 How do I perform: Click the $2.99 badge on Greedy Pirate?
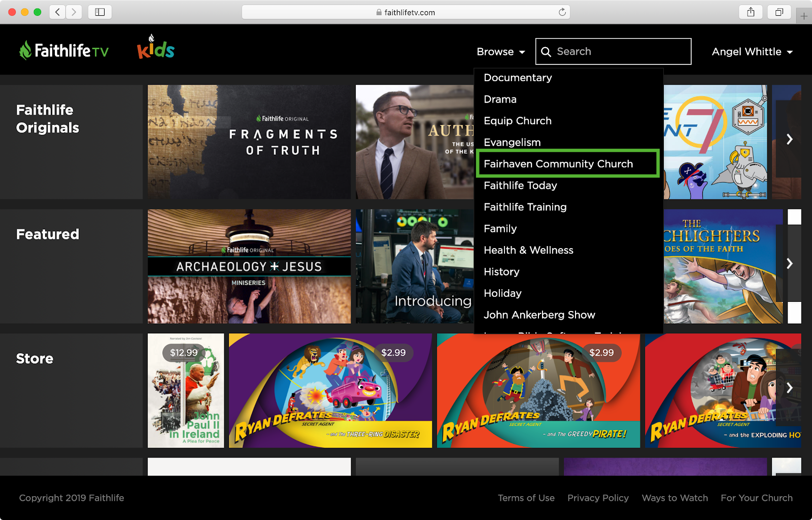click(x=601, y=353)
